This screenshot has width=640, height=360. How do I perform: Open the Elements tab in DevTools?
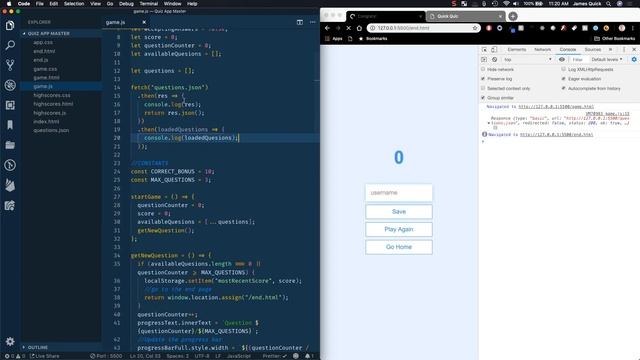click(x=517, y=49)
